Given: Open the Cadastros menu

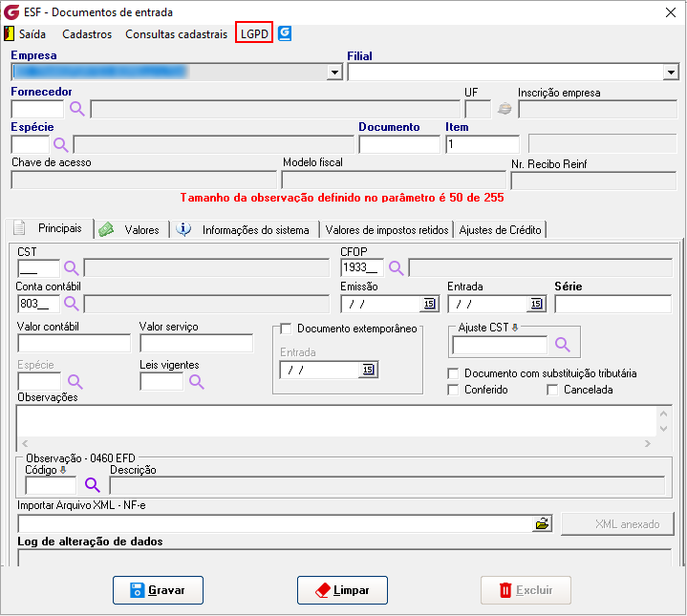Looking at the screenshot, I should (87, 34).
